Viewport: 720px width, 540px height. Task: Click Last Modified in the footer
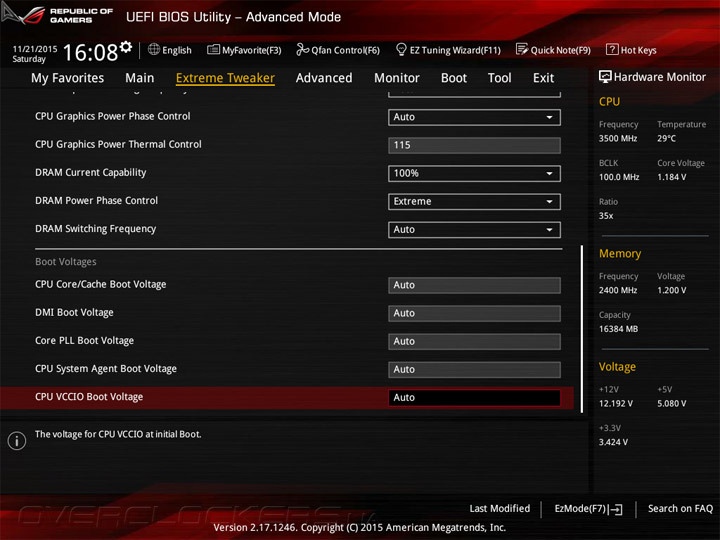[499, 509]
